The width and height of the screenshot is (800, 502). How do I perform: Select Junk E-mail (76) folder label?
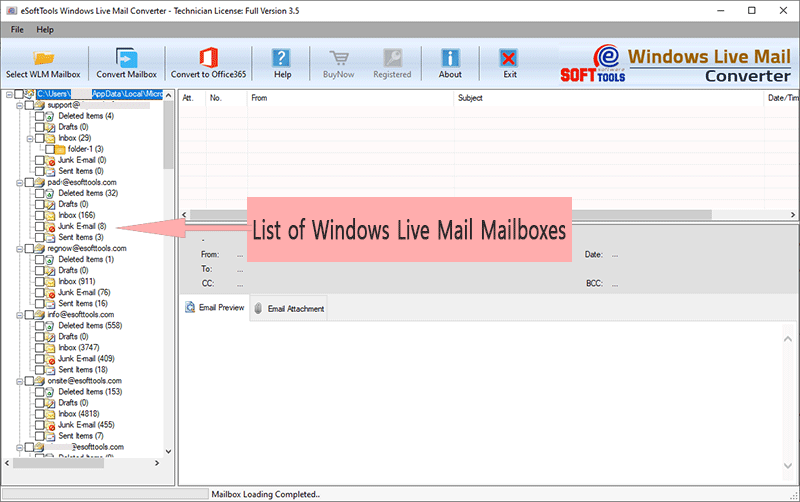point(84,292)
